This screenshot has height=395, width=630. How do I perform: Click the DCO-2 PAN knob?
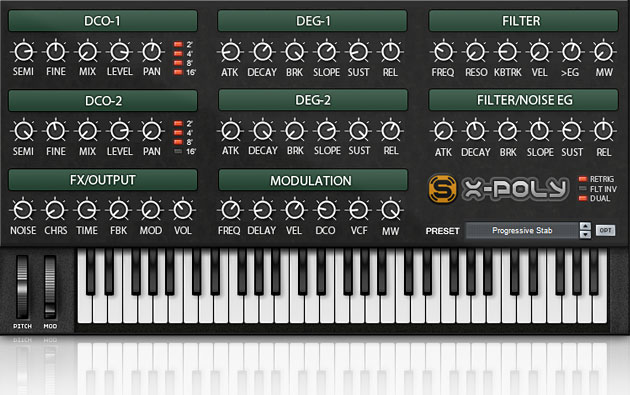151,131
